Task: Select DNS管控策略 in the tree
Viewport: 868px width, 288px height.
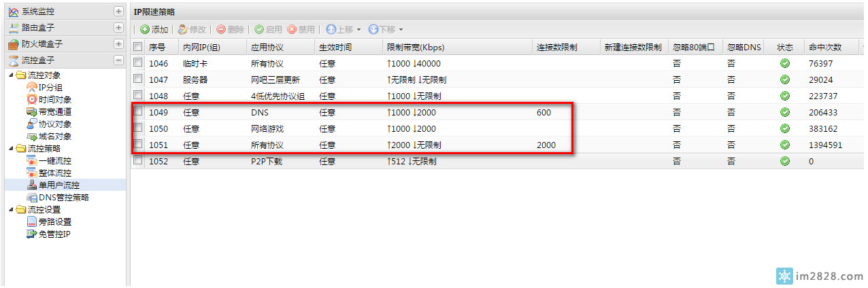Action: [63, 198]
